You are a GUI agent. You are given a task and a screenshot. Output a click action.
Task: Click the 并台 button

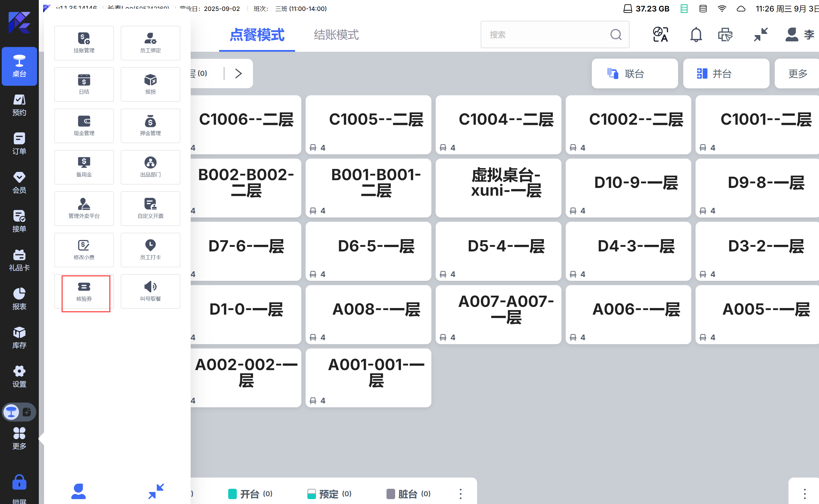click(x=726, y=74)
